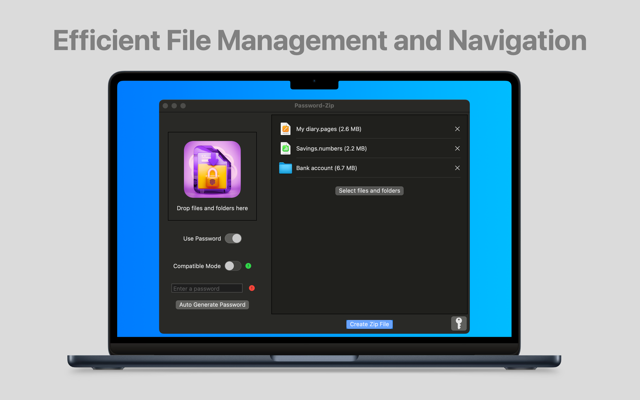Screen dimensions: 640x400
Task: Click the green info indicator beside Compatible Mode
Action: click(248, 266)
